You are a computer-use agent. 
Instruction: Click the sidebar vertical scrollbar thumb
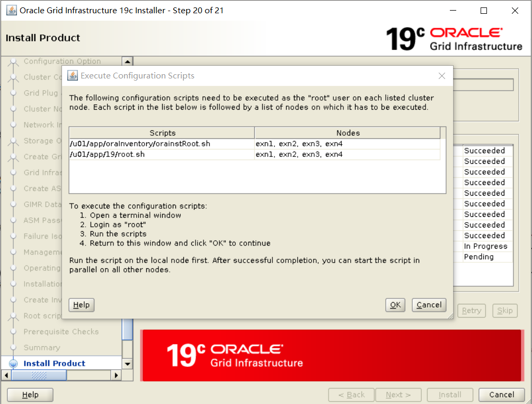[x=128, y=329]
